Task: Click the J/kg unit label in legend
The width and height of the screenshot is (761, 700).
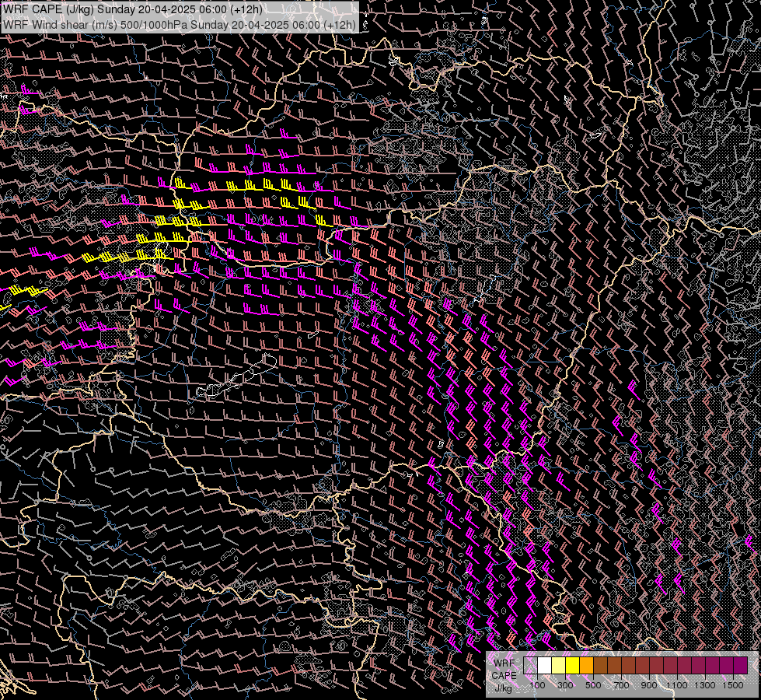Action: [503, 688]
